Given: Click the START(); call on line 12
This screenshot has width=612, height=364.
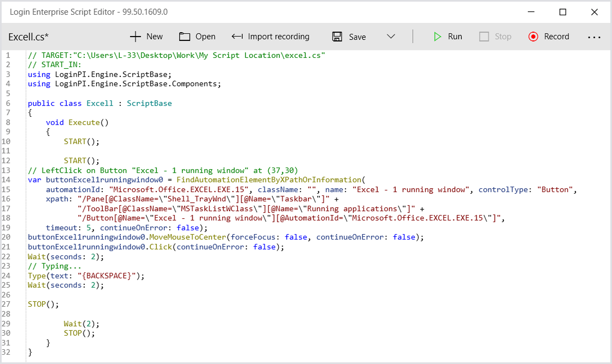Looking at the screenshot, I should pos(81,160).
